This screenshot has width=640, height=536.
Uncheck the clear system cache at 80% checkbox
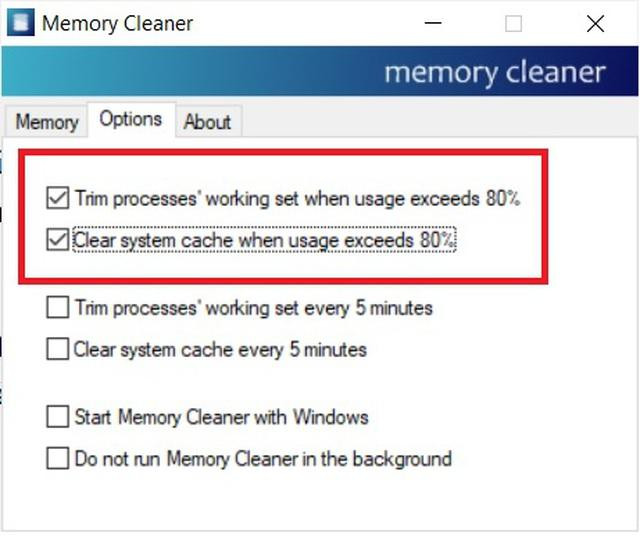[x=57, y=241]
